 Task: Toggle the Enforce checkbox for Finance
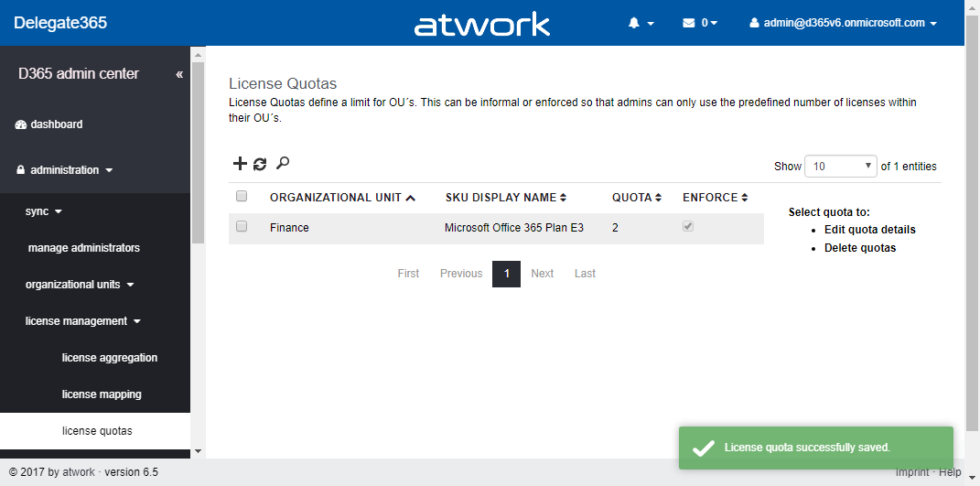[688, 227]
